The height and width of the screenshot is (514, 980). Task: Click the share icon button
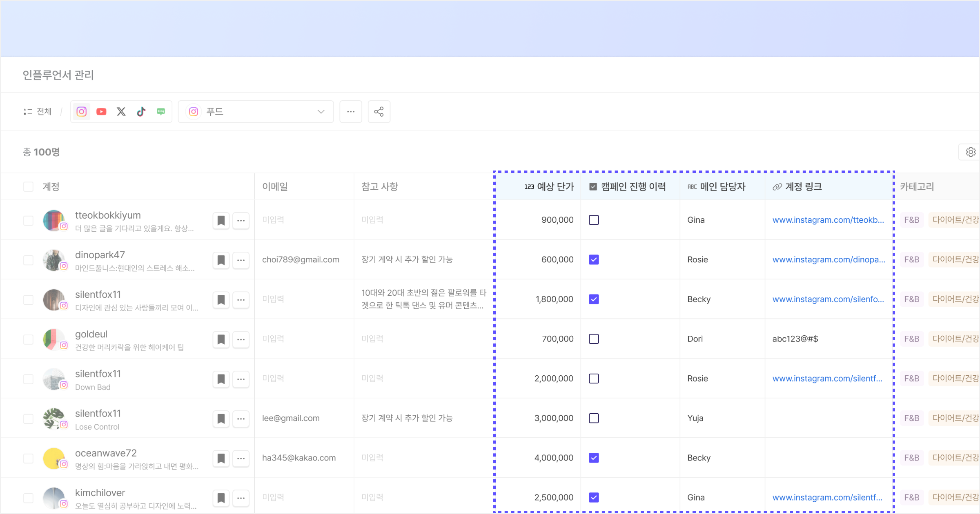pyautogui.click(x=379, y=112)
